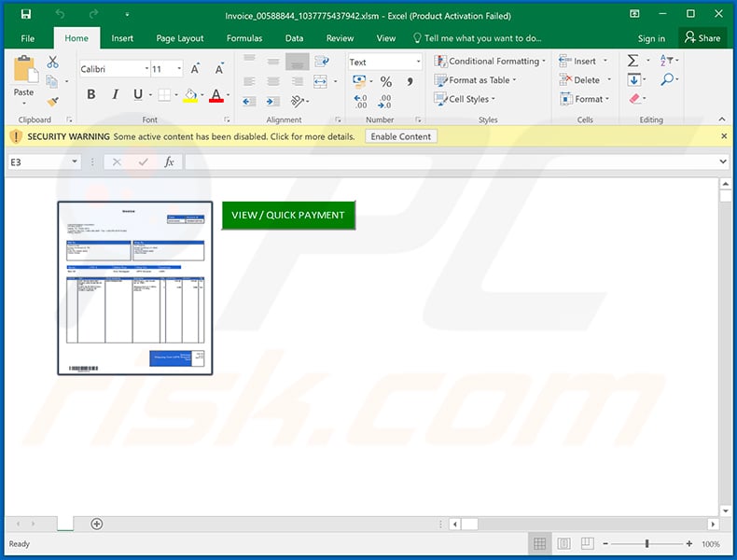Click the AutoSum sigma icon

pyautogui.click(x=633, y=61)
